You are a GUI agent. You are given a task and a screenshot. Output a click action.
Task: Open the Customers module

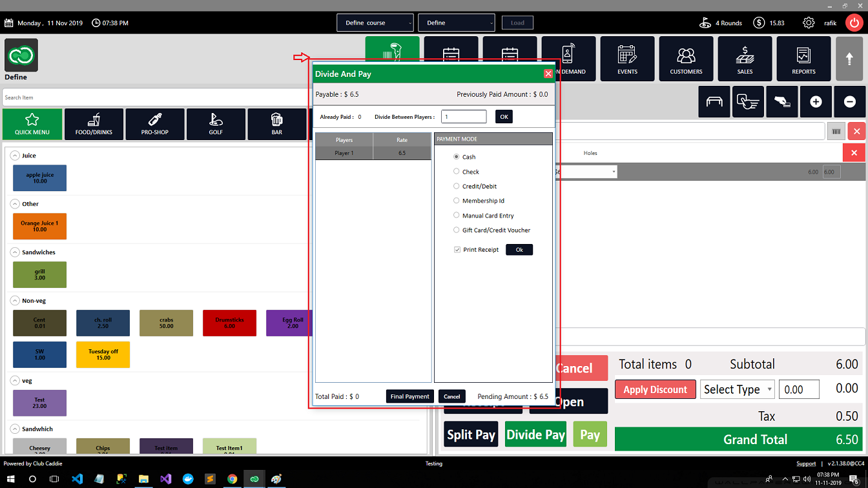pyautogui.click(x=686, y=59)
